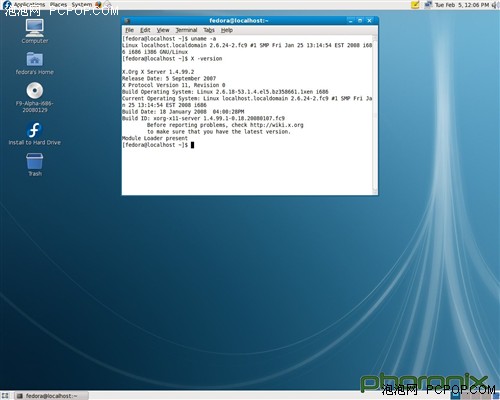Open the terminal Tabs menu
The height and width of the screenshot is (400, 500).
(x=209, y=30)
